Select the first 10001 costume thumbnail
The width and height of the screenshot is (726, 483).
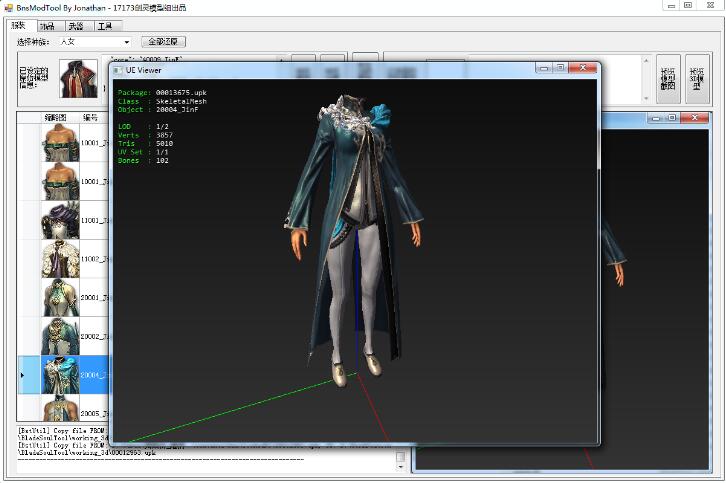60,143
